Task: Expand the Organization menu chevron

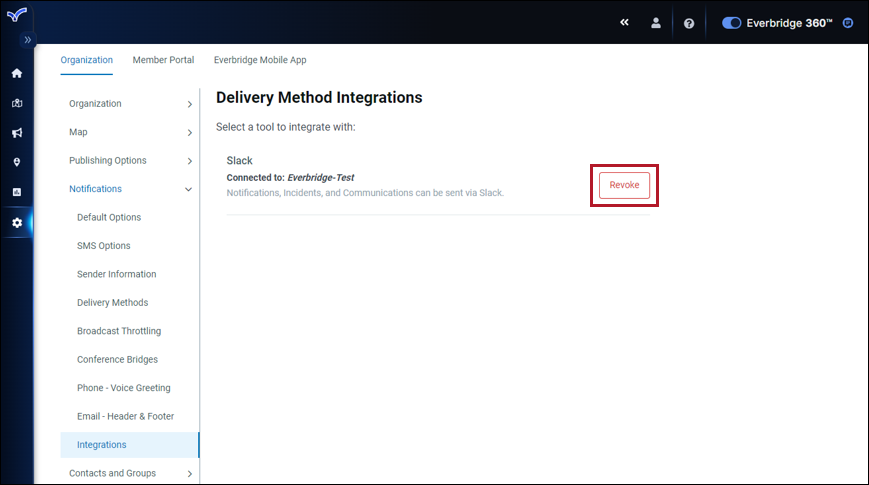Action: point(190,104)
